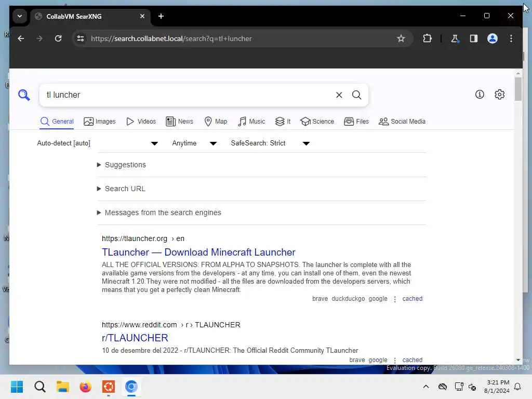532x399 pixels.
Task: Show hidden system tray icons
Action: 426,387
